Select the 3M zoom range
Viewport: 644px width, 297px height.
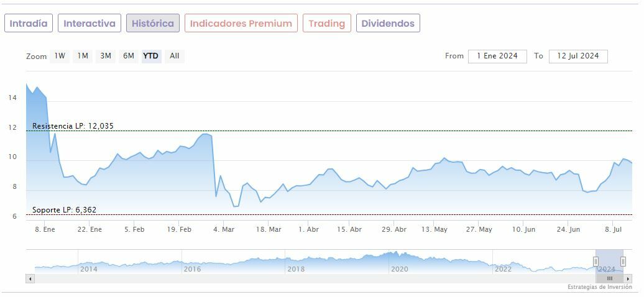pyautogui.click(x=106, y=56)
